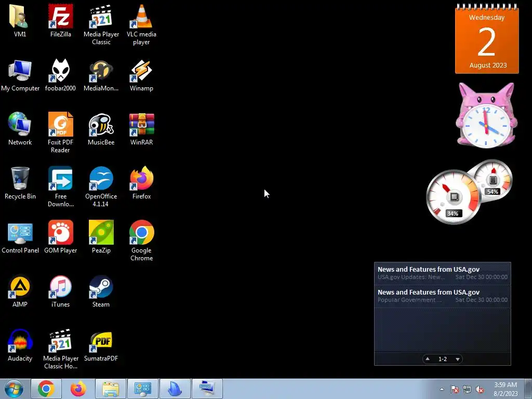Click the muted volume tray icon
532x399 pixels.
(x=480, y=389)
